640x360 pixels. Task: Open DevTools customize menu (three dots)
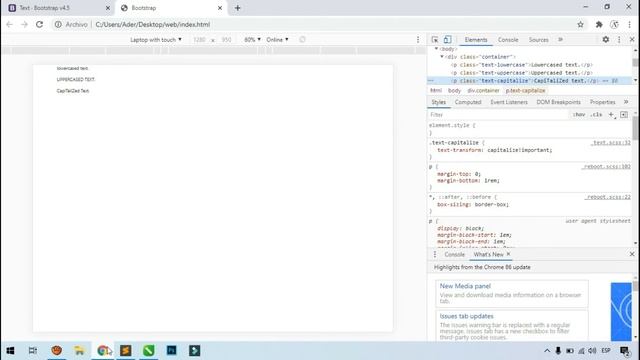coord(619,40)
